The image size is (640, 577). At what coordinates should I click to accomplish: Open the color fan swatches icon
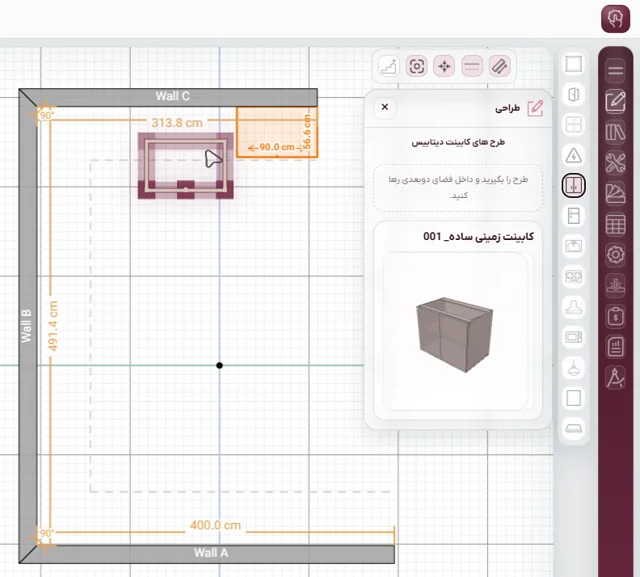pyautogui.click(x=615, y=193)
